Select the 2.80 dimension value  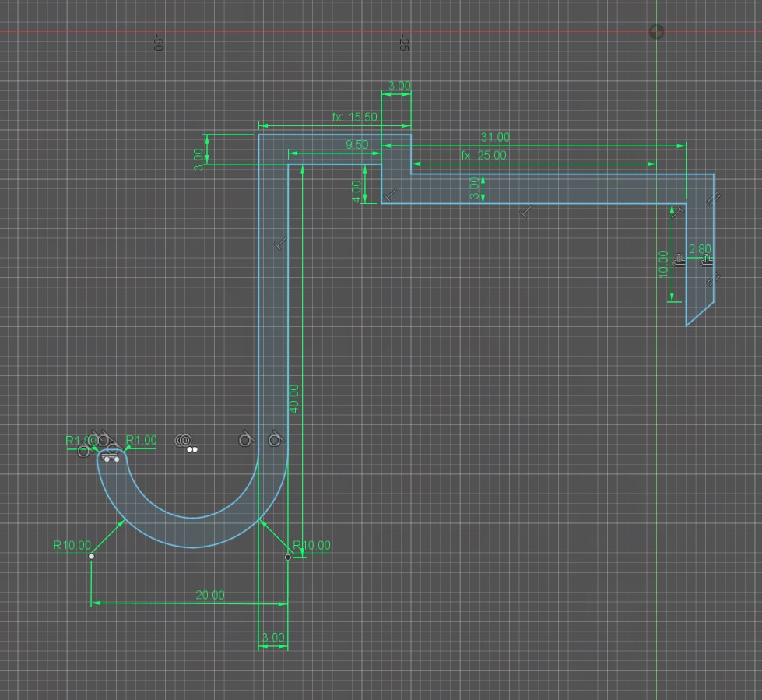click(x=700, y=249)
